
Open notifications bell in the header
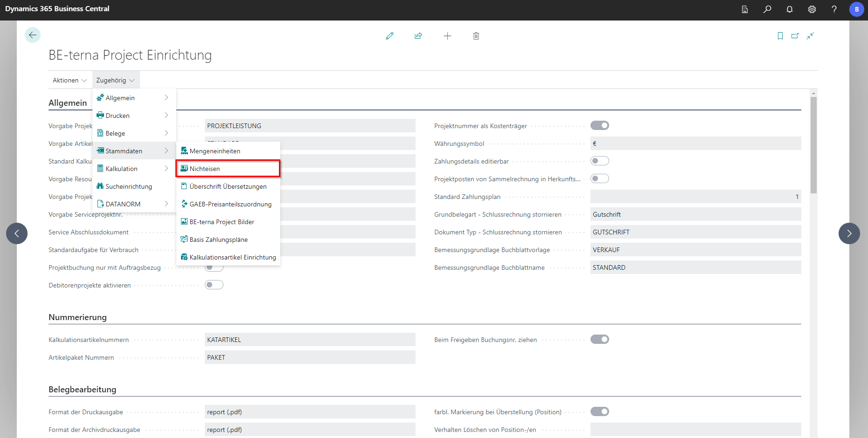(x=789, y=9)
